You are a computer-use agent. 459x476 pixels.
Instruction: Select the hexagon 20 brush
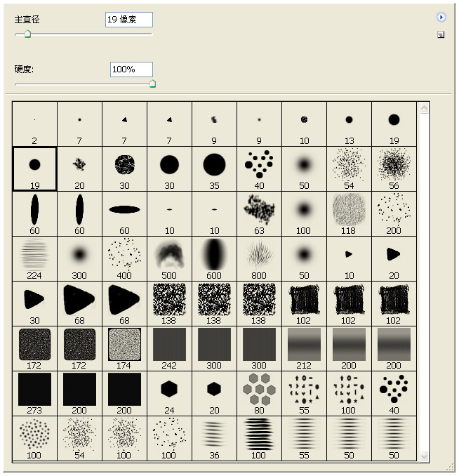coord(214,393)
